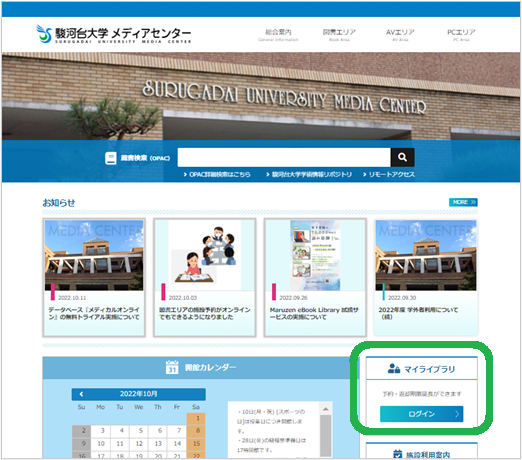The height and width of the screenshot is (460, 522).
Task: Select October 15 in the calendar
Action: (x=196, y=443)
